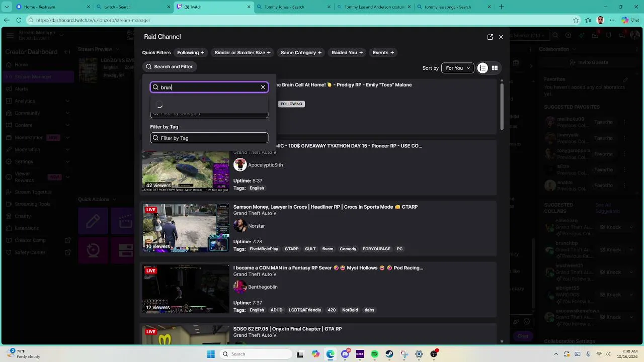
Task: Open the Sort by For You dropdown
Action: click(x=458, y=68)
